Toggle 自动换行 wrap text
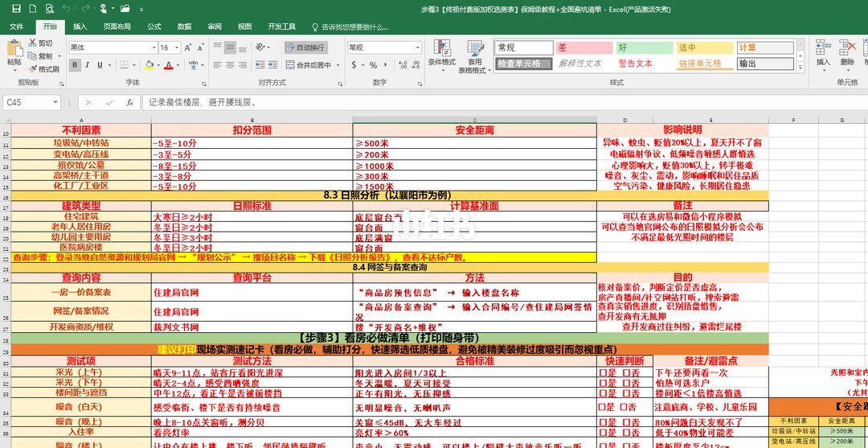Image resolution: width=868 pixels, height=448 pixels. 306,47
